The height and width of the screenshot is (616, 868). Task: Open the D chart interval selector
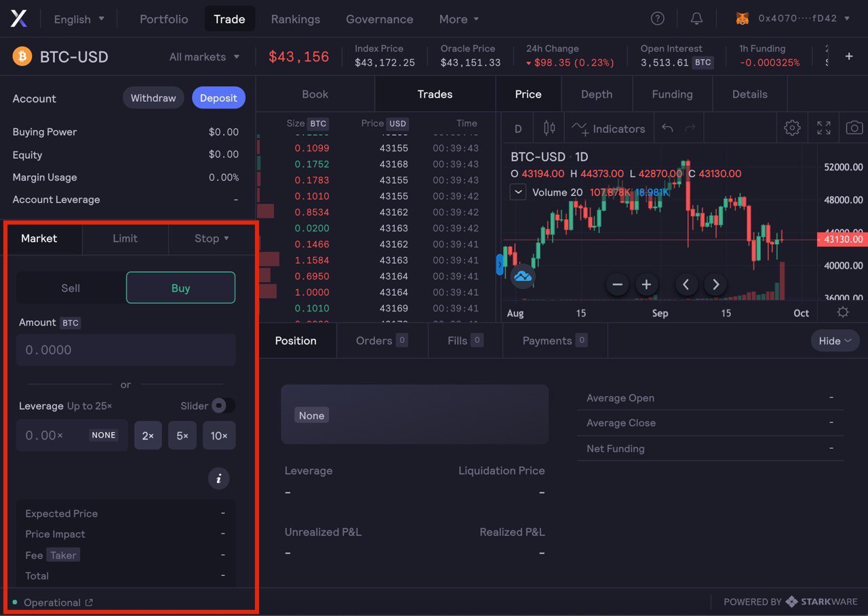tap(518, 128)
